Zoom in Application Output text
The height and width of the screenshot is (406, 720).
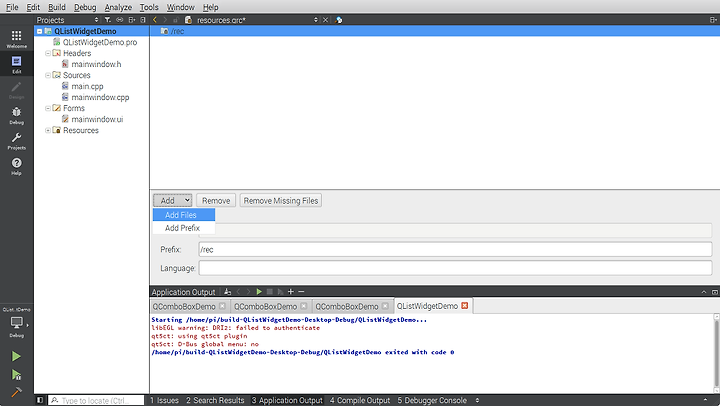tap(290, 292)
